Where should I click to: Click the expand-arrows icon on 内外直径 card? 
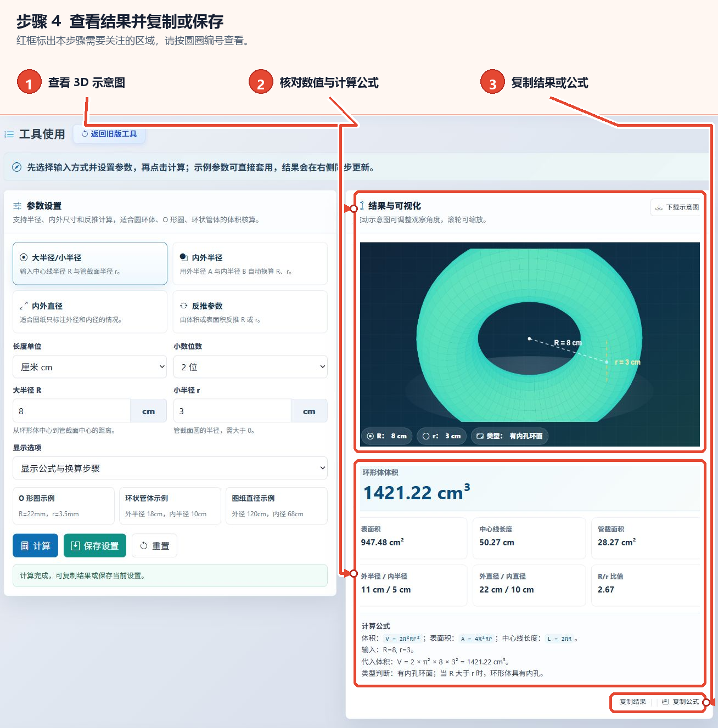click(24, 306)
